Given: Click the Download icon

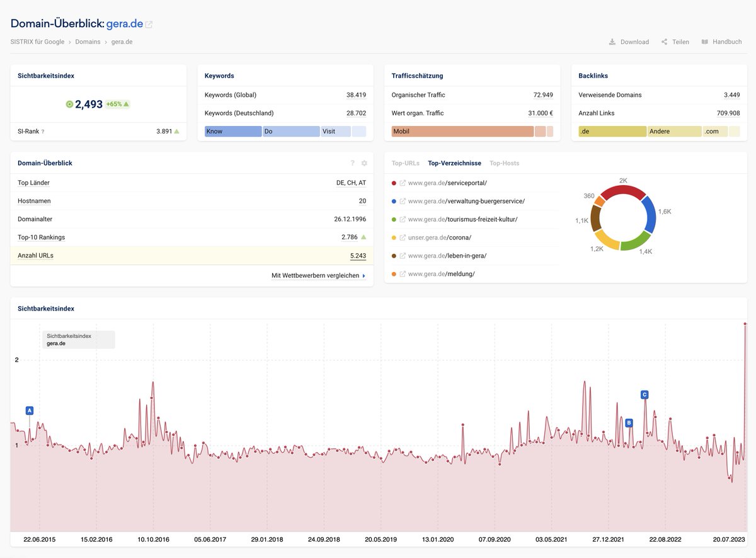Looking at the screenshot, I should pos(612,42).
